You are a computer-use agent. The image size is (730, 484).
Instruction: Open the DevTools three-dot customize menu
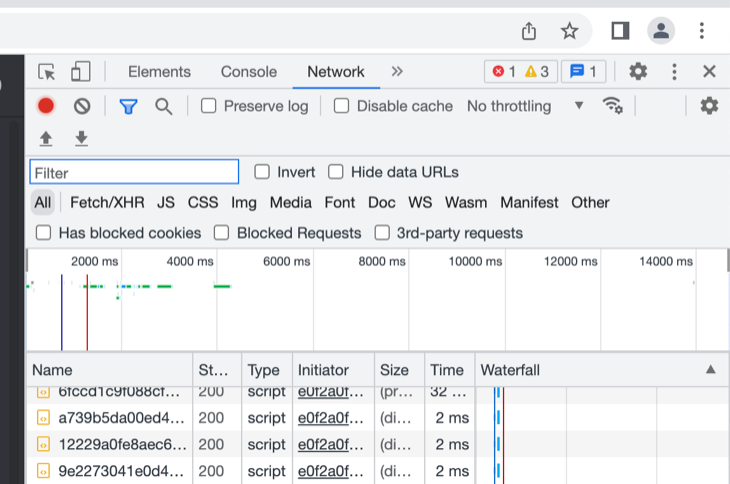674,72
